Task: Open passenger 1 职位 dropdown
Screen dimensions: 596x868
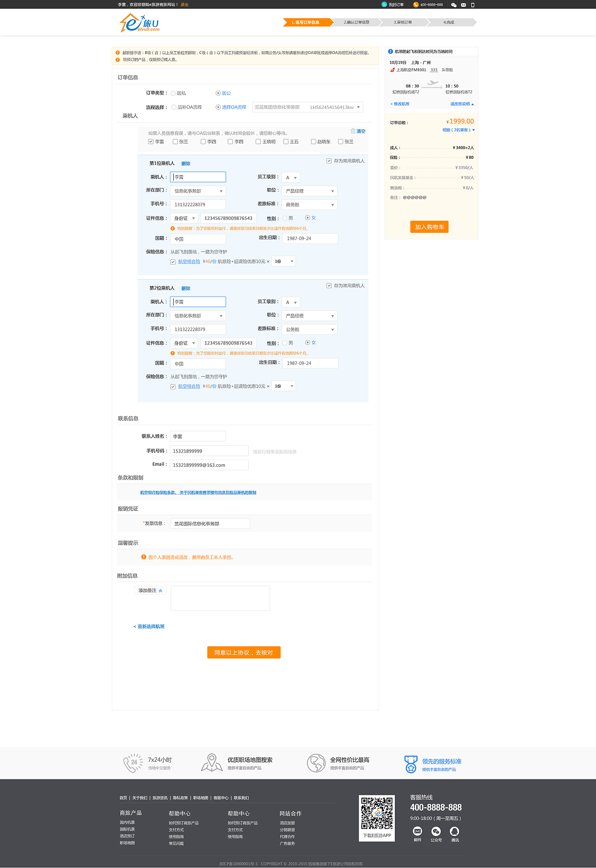Action: tap(309, 191)
